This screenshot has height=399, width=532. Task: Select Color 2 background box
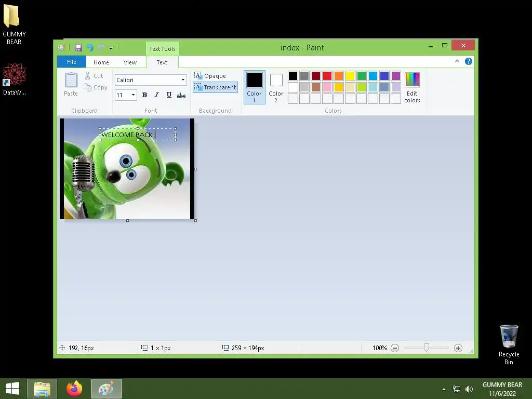pyautogui.click(x=276, y=87)
